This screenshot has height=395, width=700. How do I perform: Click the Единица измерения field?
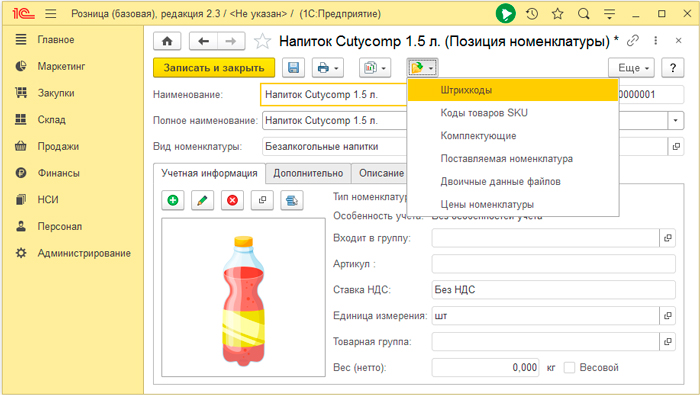click(545, 316)
